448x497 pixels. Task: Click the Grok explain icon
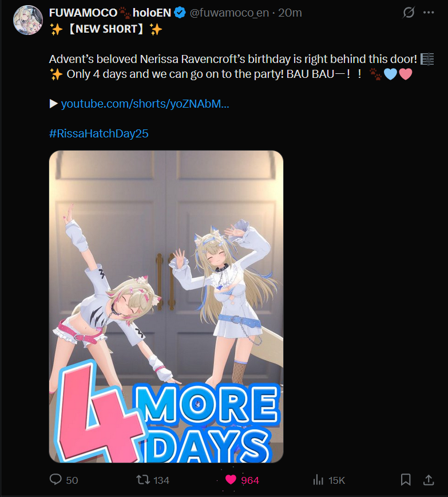point(409,13)
